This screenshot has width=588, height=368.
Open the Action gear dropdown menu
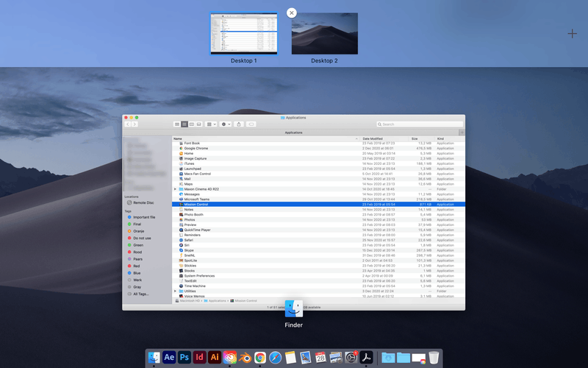coord(226,124)
